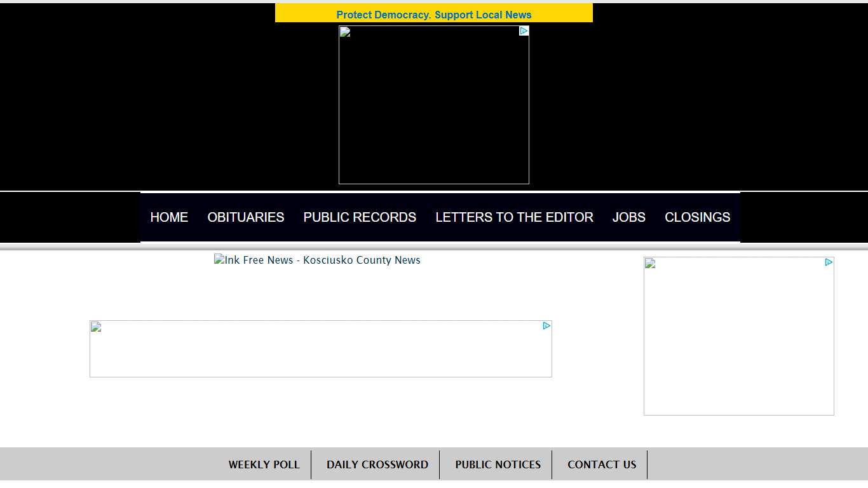Viewport: 868px width, 488px height.
Task: Open the Weekly Poll
Action: click(x=264, y=464)
